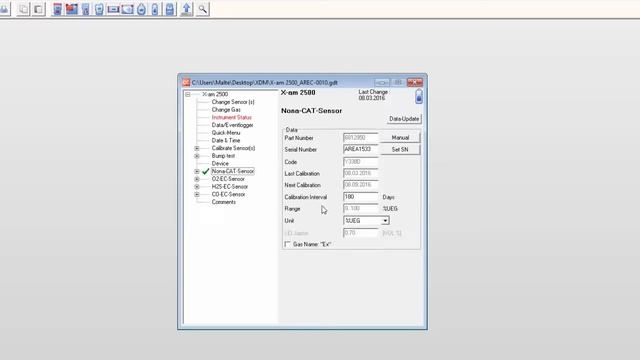The height and width of the screenshot is (360, 640).
Task: Click the magnifying glass search toolbar icon
Action: [x=203, y=9]
